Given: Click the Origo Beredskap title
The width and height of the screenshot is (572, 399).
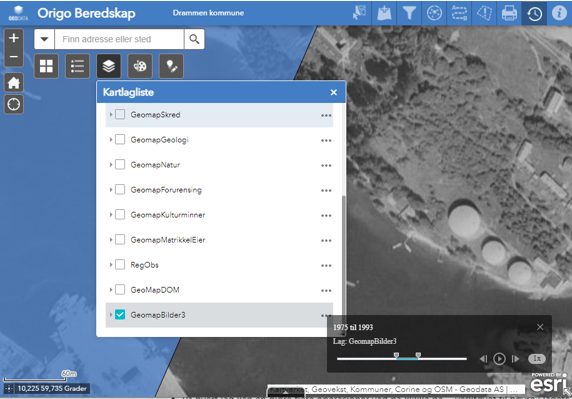Looking at the screenshot, I should coord(86,13).
